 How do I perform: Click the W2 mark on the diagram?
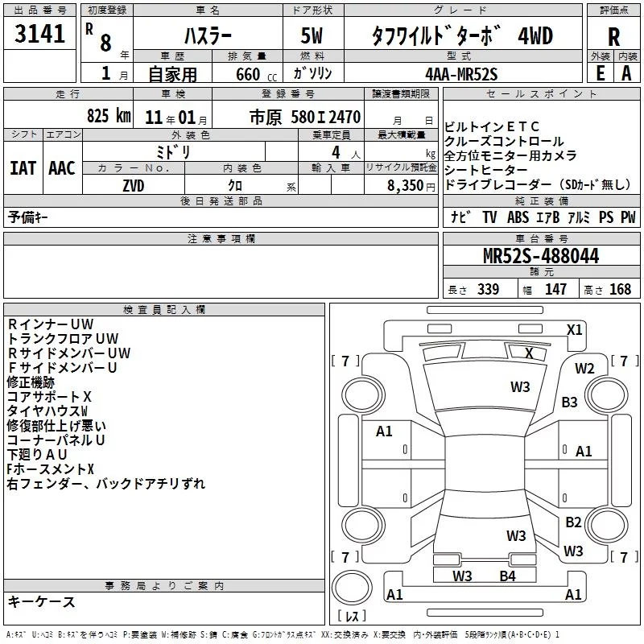click(584, 368)
